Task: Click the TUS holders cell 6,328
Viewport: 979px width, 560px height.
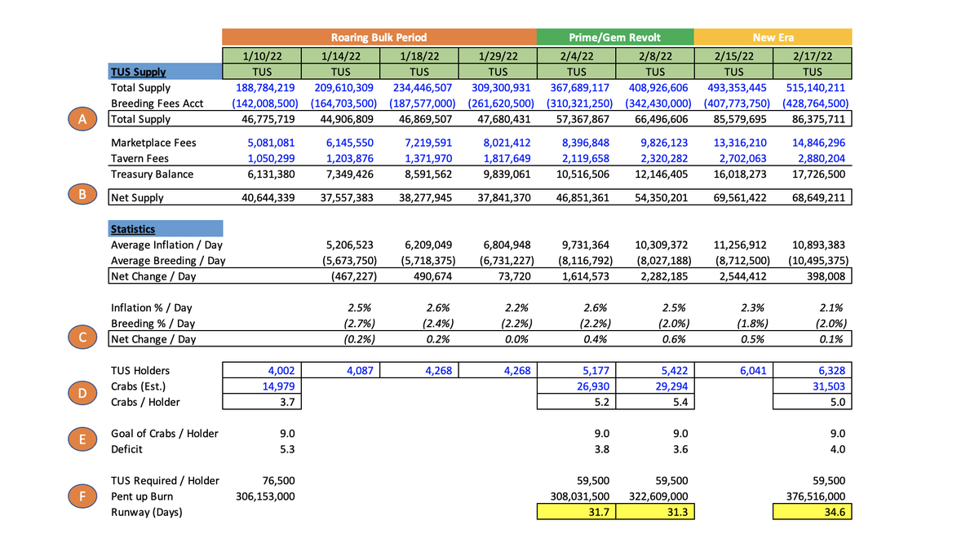Action: 813,371
